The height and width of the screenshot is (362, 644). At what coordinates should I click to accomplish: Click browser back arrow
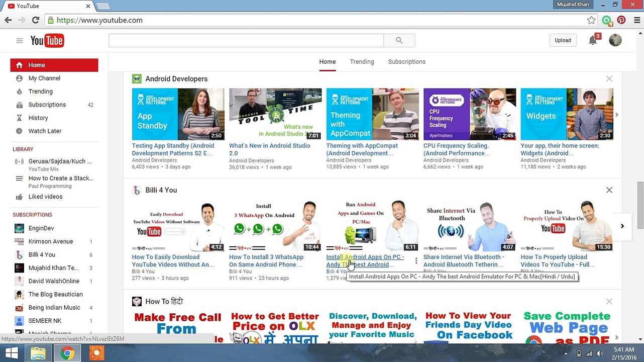coord(8,20)
